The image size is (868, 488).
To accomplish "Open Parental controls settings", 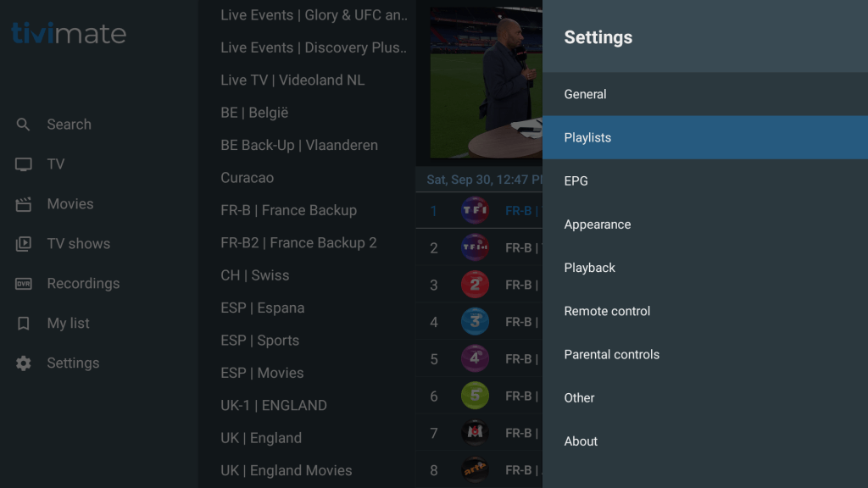I will pyautogui.click(x=612, y=354).
